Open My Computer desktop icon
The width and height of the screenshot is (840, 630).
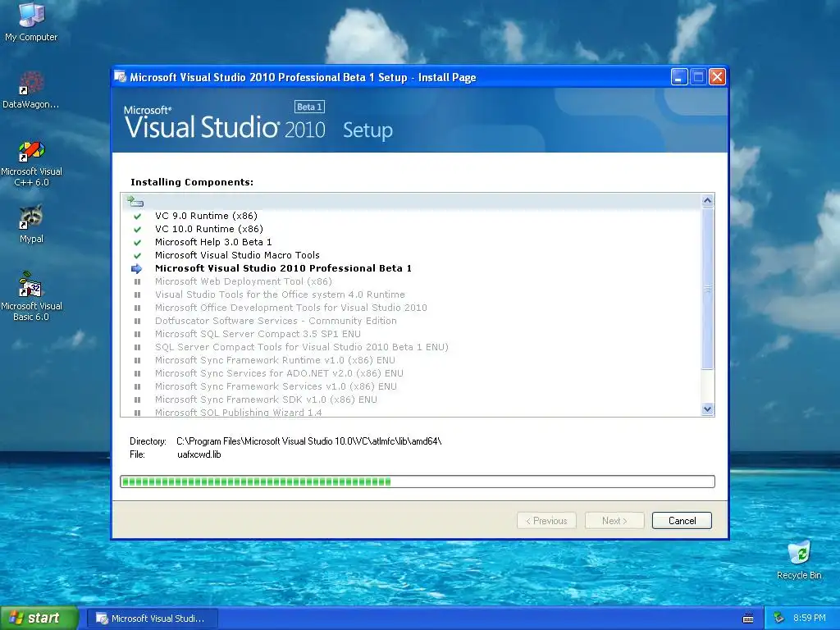coord(31,22)
